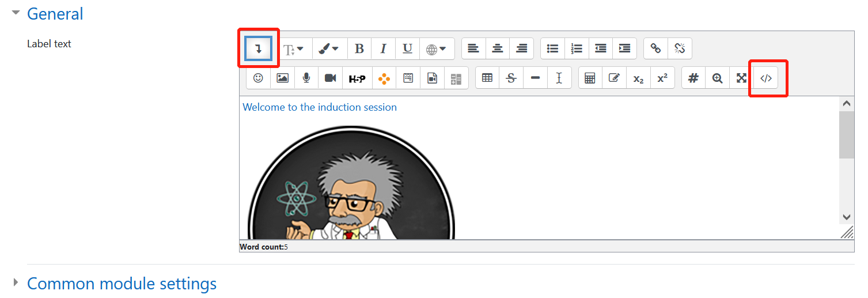
Task: Toggle underline formatting
Action: pyautogui.click(x=407, y=49)
